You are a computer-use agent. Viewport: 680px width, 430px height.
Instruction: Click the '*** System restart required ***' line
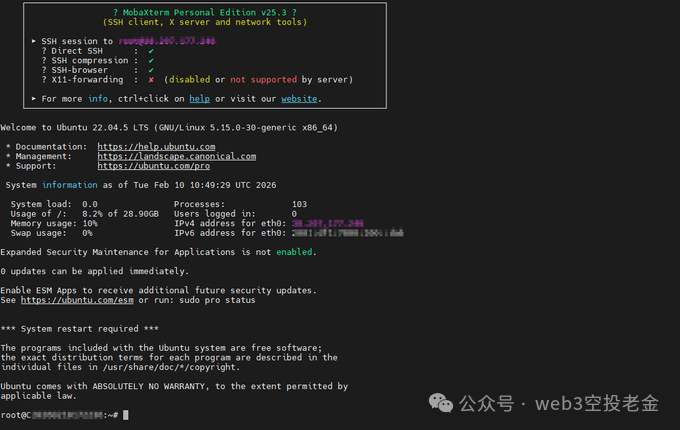click(x=80, y=329)
